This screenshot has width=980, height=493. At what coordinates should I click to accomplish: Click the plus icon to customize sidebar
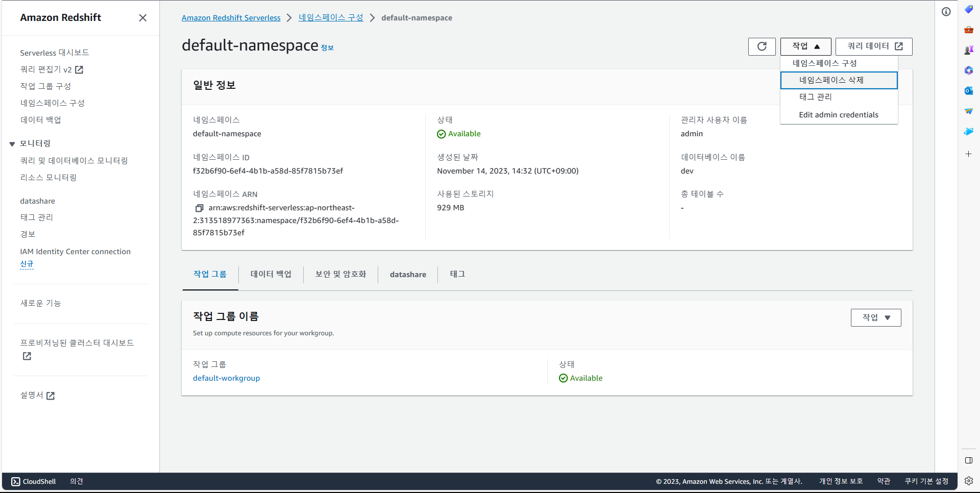pyautogui.click(x=968, y=154)
